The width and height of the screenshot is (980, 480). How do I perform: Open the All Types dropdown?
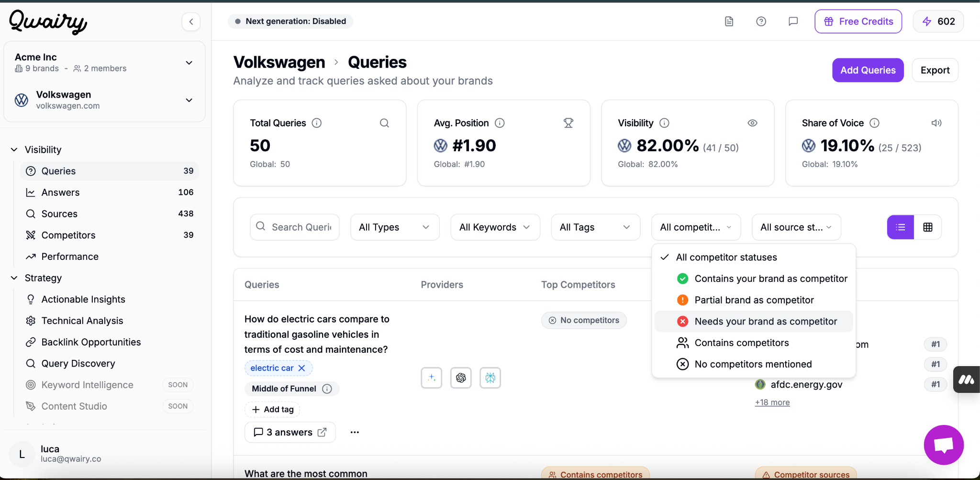[395, 227]
